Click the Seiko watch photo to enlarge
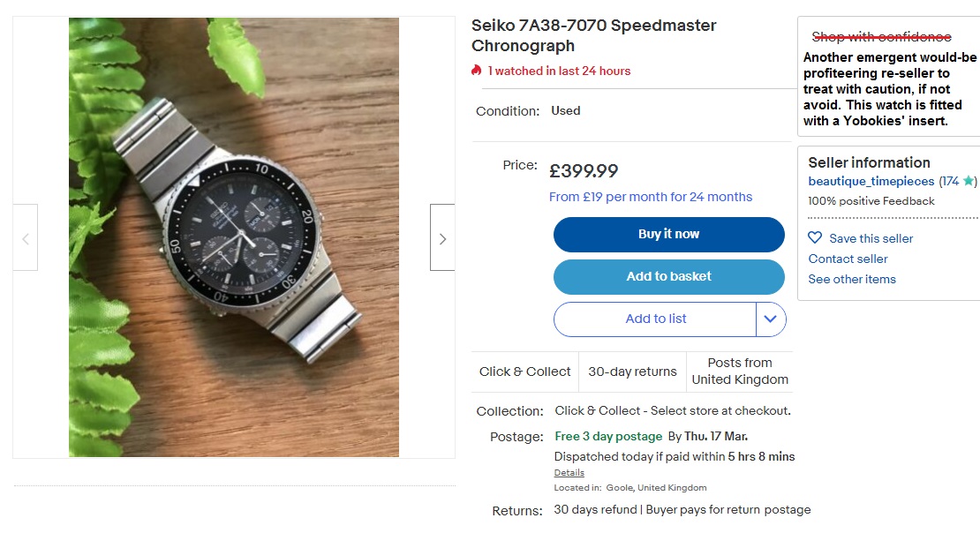 [233, 236]
